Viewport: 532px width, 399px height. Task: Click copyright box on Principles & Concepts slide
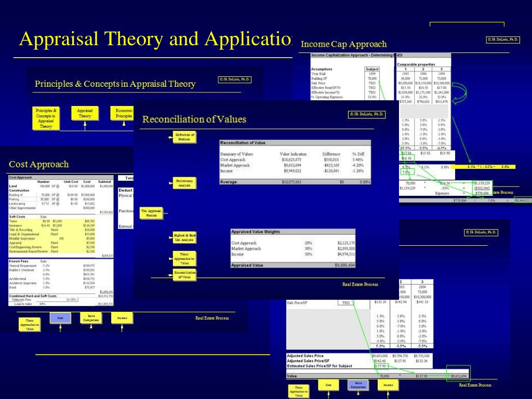pyautogui.click(x=234, y=79)
